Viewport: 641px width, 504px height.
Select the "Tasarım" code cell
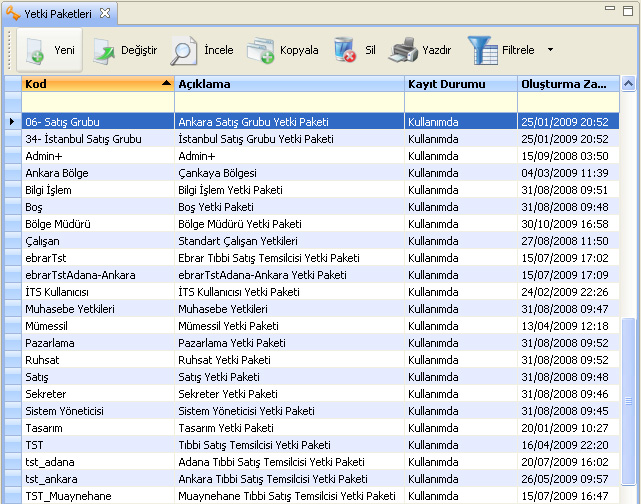coord(98,428)
